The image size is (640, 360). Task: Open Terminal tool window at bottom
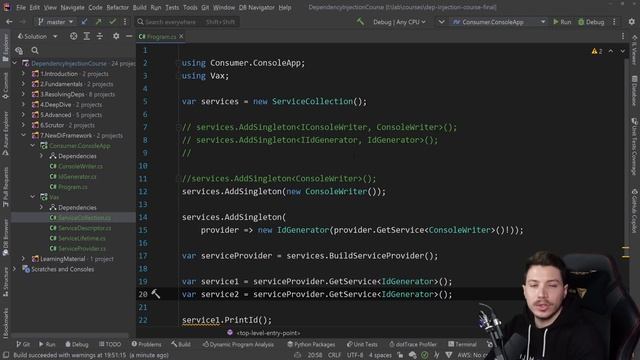point(462,344)
